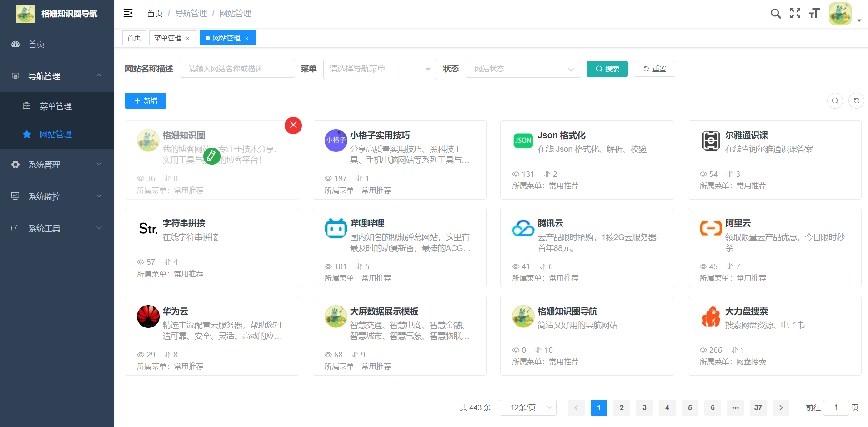Open the 请选择导航菜单 dropdown
This screenshot has height=427, width=868.
pyautogui.click(x=380, y=69)
